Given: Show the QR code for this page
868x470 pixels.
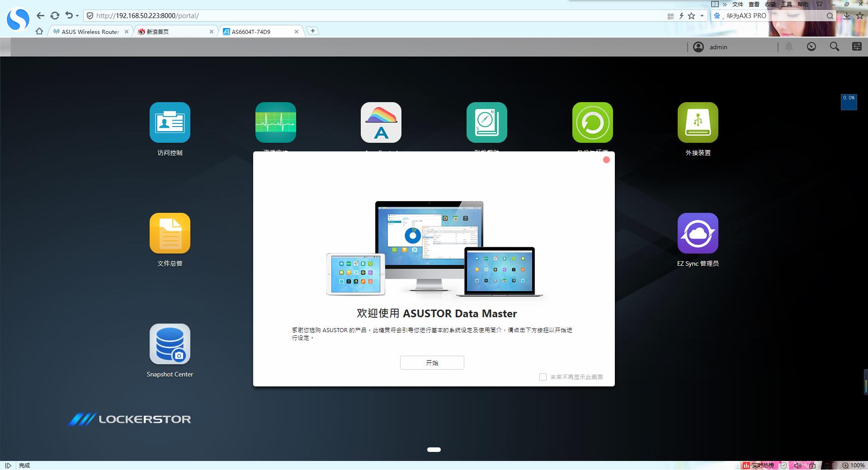Looking at the screenshot, I should pyautogui.click(x=670, y=16).
